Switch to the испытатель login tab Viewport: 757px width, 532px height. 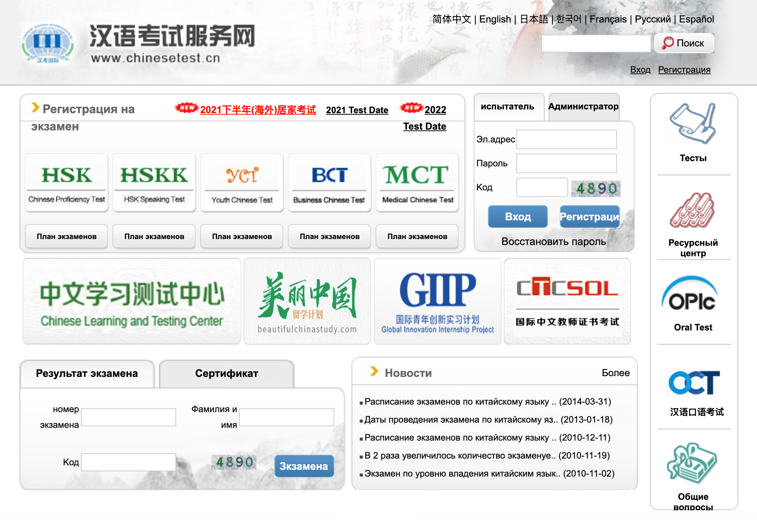point(509,107)
